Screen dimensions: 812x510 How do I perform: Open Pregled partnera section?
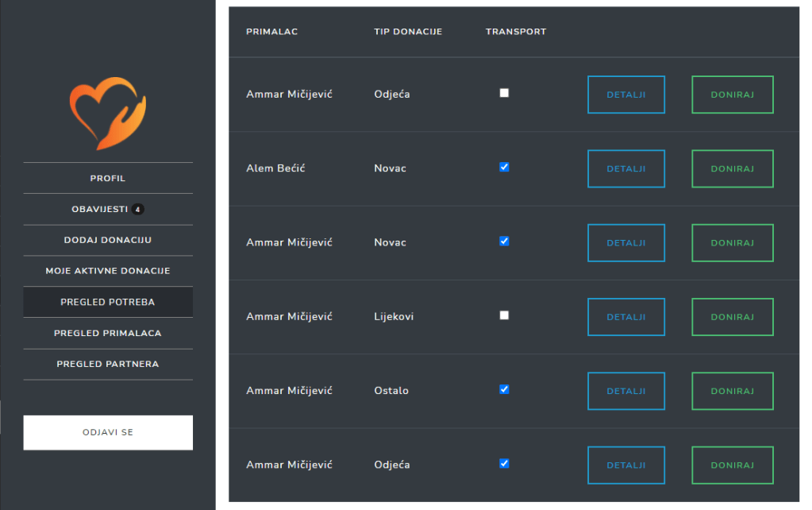pos(108,364)
